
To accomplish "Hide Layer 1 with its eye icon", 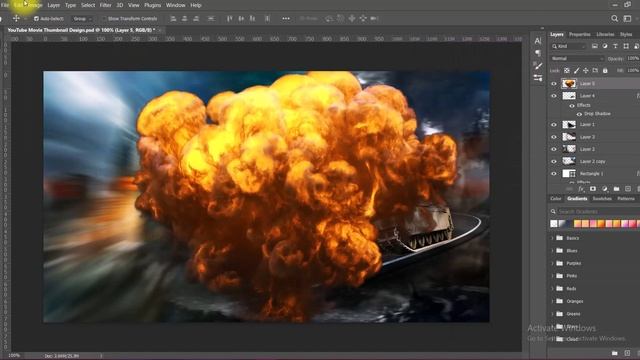I will [x=554, y=125].
